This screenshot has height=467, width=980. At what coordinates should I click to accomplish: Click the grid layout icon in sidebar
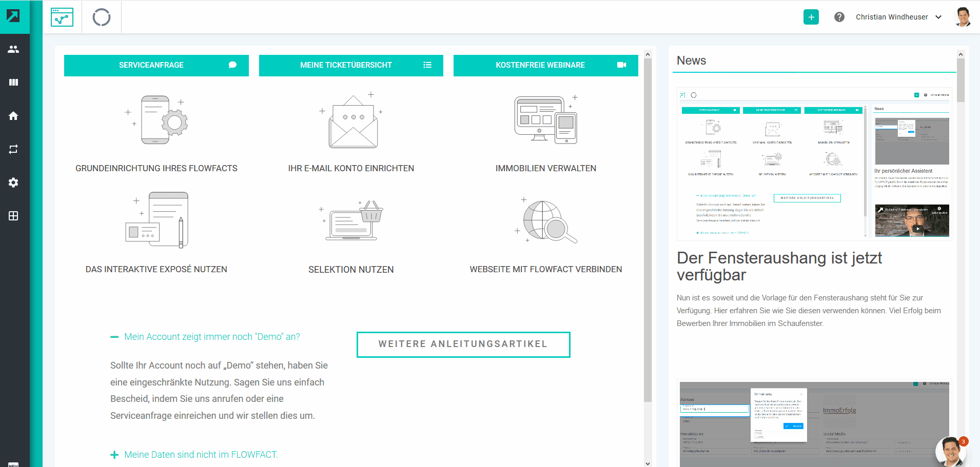(x=13, y=216)
